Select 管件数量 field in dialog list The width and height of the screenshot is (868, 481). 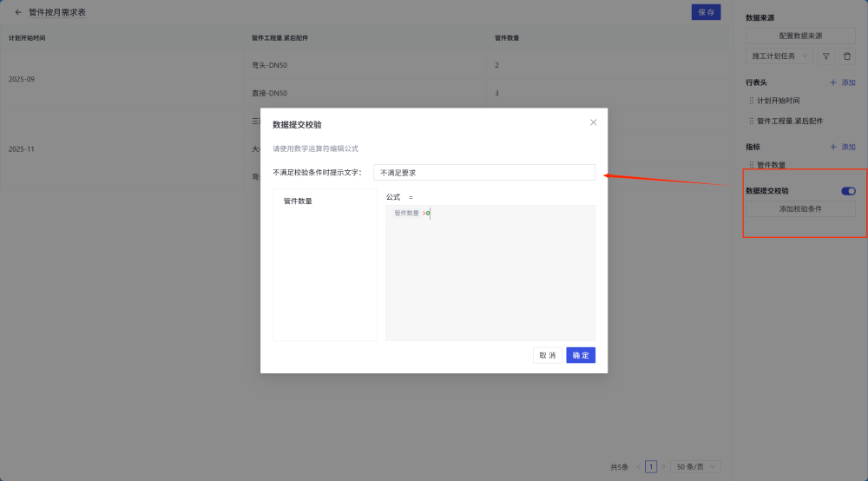pyautogui.click(x=298, y=201)
